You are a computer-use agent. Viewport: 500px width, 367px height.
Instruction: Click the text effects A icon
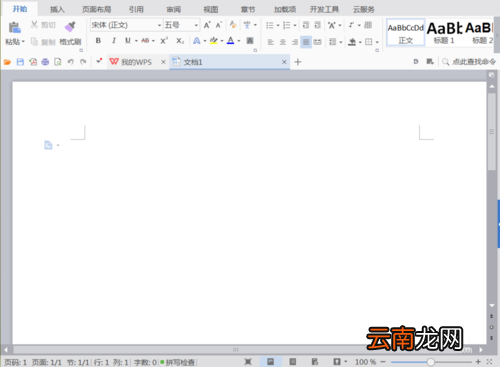tap(197, 41)
